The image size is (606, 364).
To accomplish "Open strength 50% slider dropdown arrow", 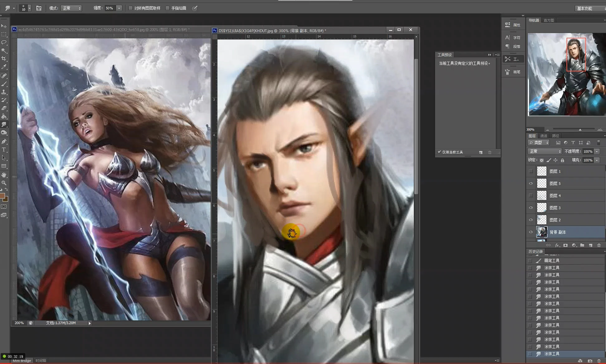I will pos(119,8).
